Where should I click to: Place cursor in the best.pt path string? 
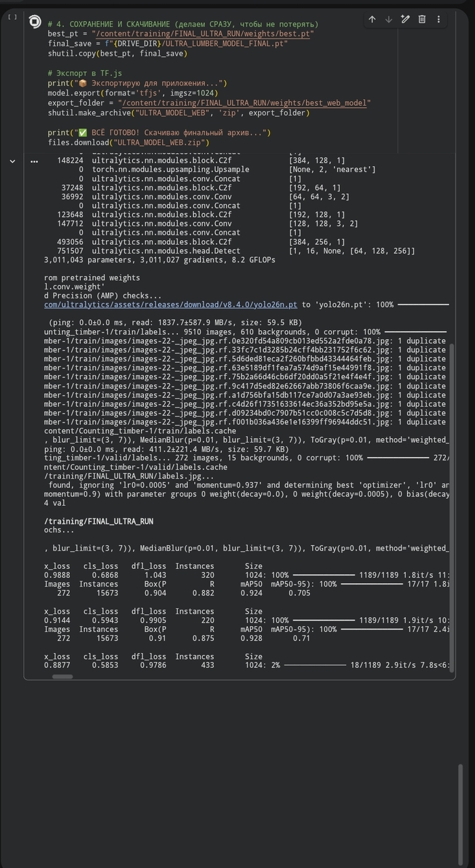tap(203, 33)
